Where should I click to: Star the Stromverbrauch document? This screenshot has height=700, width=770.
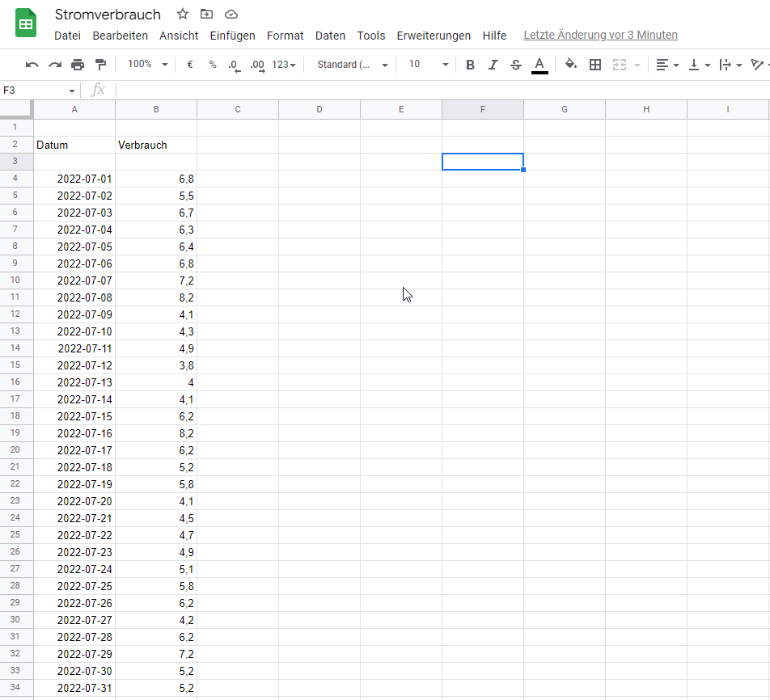point(183,14)
